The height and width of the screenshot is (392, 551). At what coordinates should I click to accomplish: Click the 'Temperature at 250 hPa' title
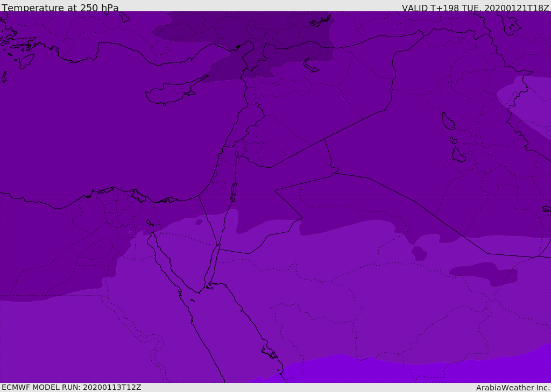point(60,8)
